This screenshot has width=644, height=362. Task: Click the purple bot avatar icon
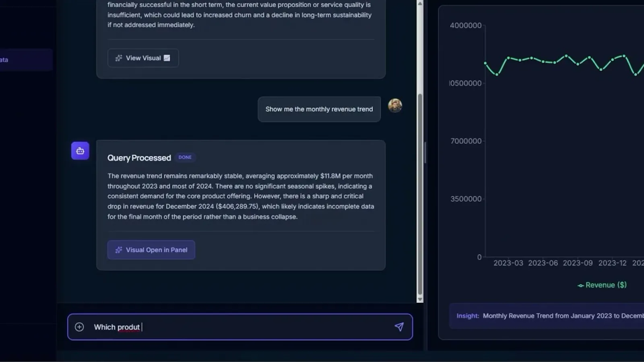(80, 151)
